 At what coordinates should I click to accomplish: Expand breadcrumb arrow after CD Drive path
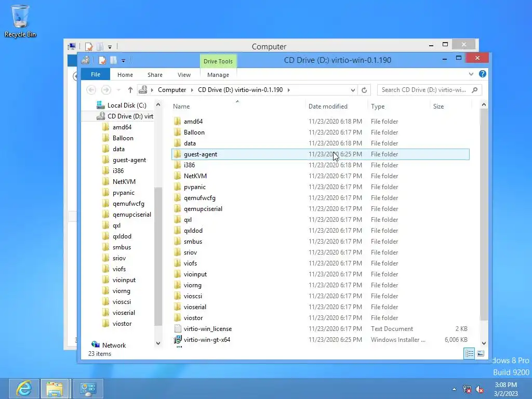tap(289, 90)
